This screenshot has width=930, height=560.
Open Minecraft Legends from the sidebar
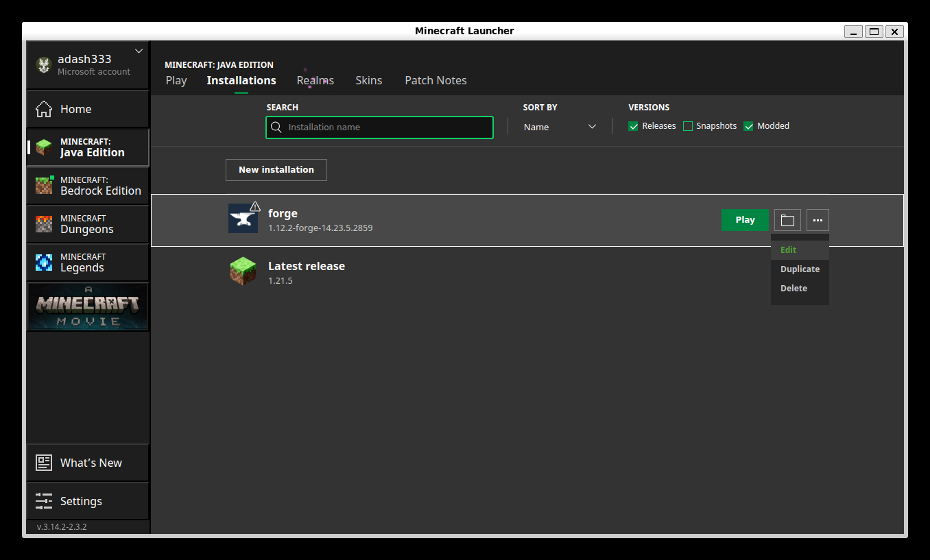point(88,263)
